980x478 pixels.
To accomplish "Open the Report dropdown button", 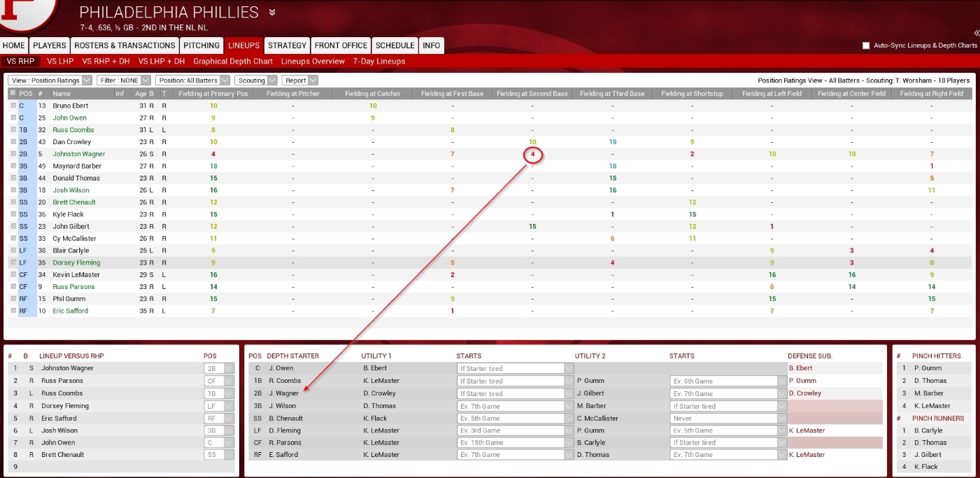I will tap(299, 80).
